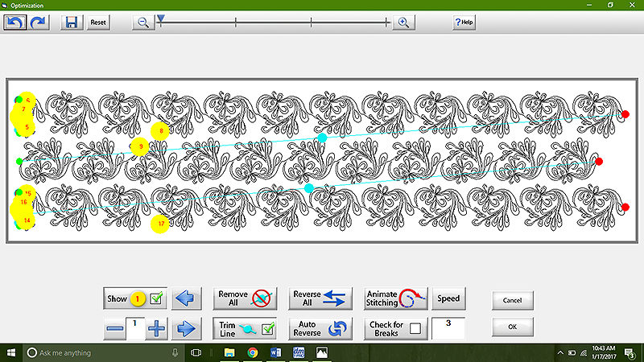Screen dimensions: 644x362
Task: Zoom out with the minus magnifier
Action: pos(143,23)
